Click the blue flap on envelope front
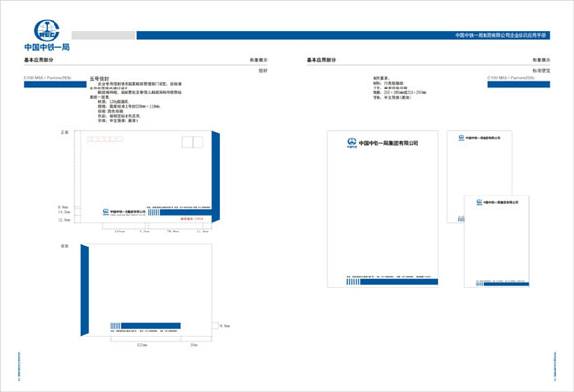The height and width of the screenshot is (392, 574). pyautogui.click(x=216, y=176)
